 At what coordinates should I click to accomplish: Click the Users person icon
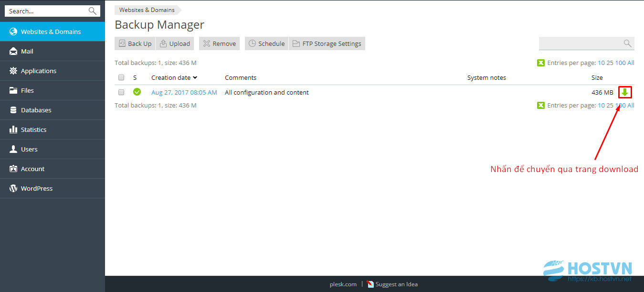[x=13, y=149]
